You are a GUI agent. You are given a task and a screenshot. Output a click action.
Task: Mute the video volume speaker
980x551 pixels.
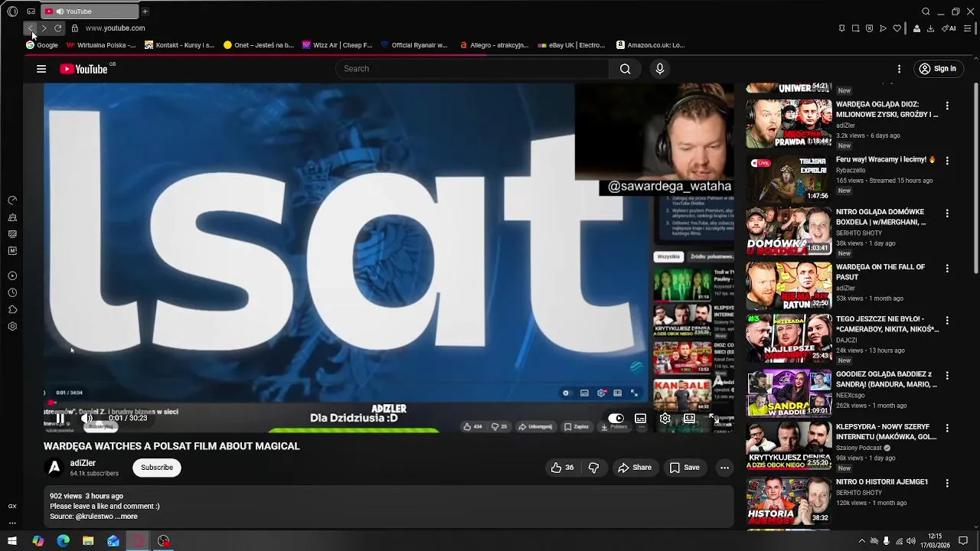tap(87, 419)
